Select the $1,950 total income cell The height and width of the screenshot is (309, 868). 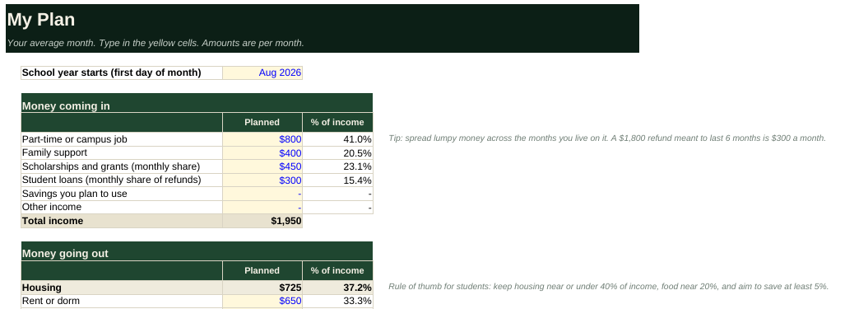(x=262, y=221)
